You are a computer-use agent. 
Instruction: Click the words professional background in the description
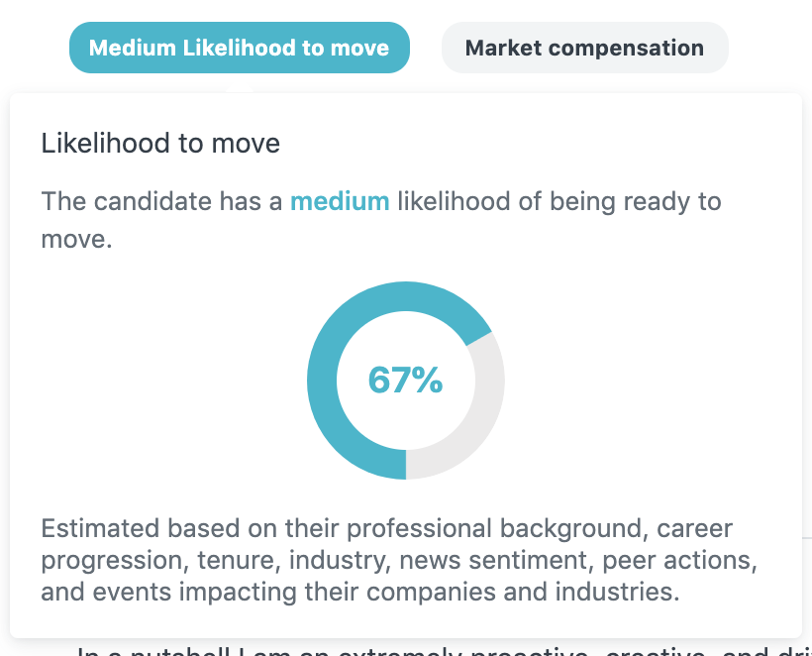click(x=498, y=528)
